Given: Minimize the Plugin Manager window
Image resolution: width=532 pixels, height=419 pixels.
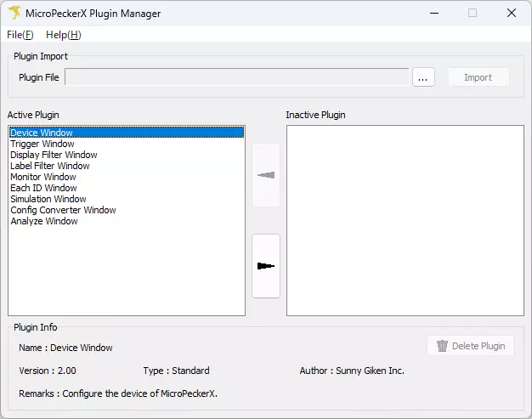Looking at the screenshot, I should [434, 14].
